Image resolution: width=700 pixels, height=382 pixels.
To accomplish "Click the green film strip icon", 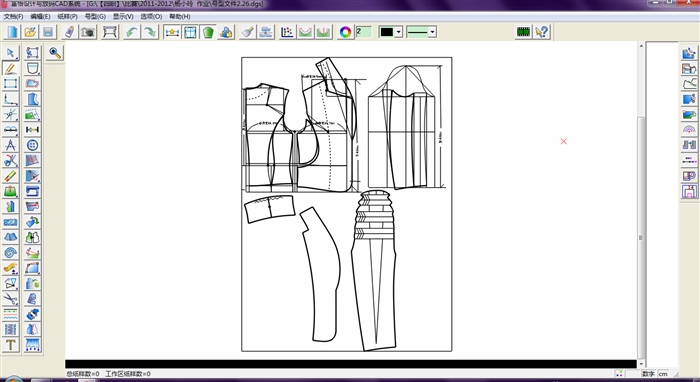I will 523,32.
